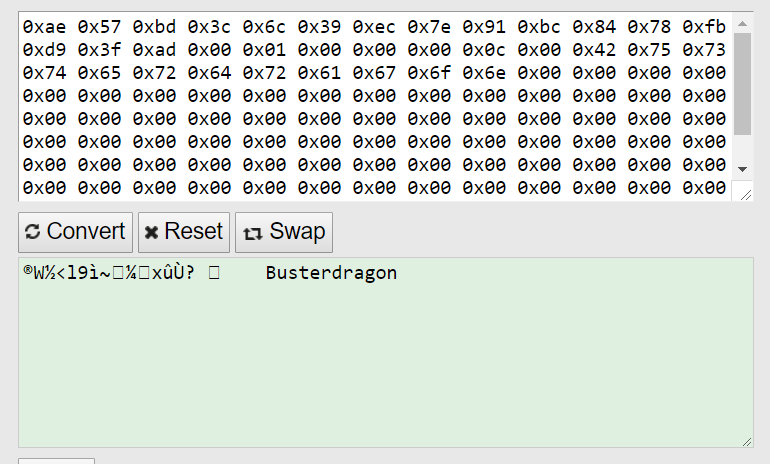Click the word Busterdragon in the output
Screen dimensions: 770x464
coord(331,273)
